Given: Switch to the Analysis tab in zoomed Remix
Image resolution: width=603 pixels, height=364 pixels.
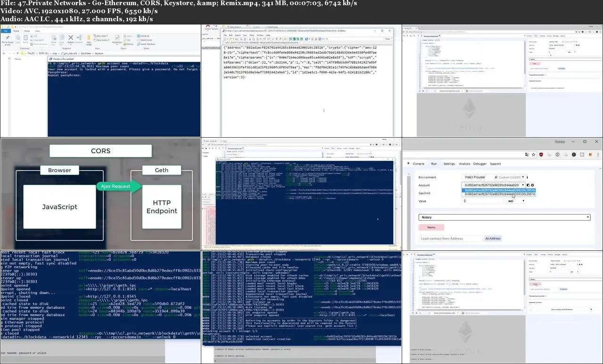Looking at the screenshot, I should click(x=464, y=164).
